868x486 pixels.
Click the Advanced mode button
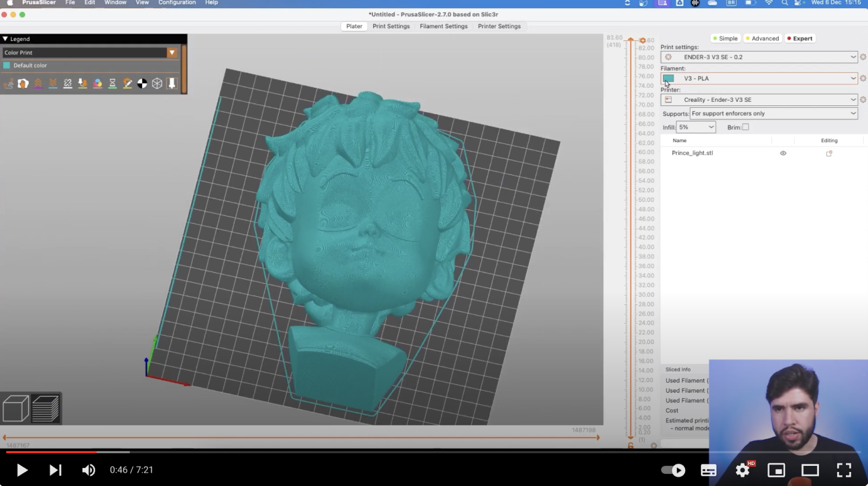click(762, 38)
